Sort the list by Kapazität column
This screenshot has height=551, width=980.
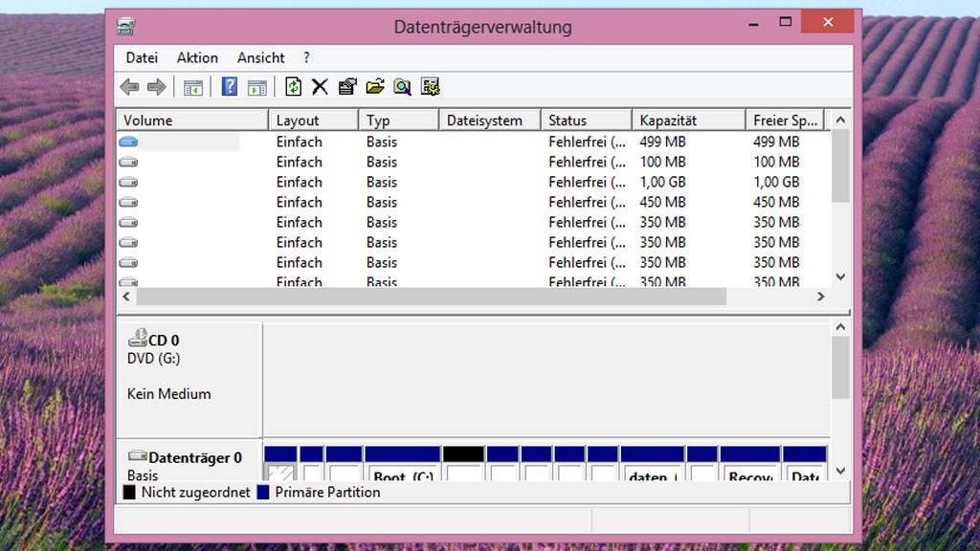coord(687,121)
